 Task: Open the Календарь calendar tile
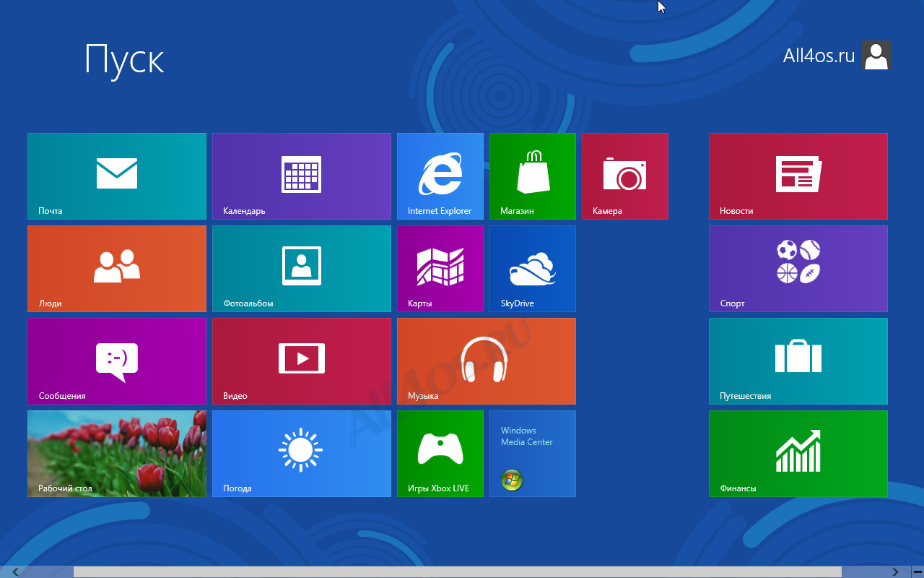[x=302, y=176]
